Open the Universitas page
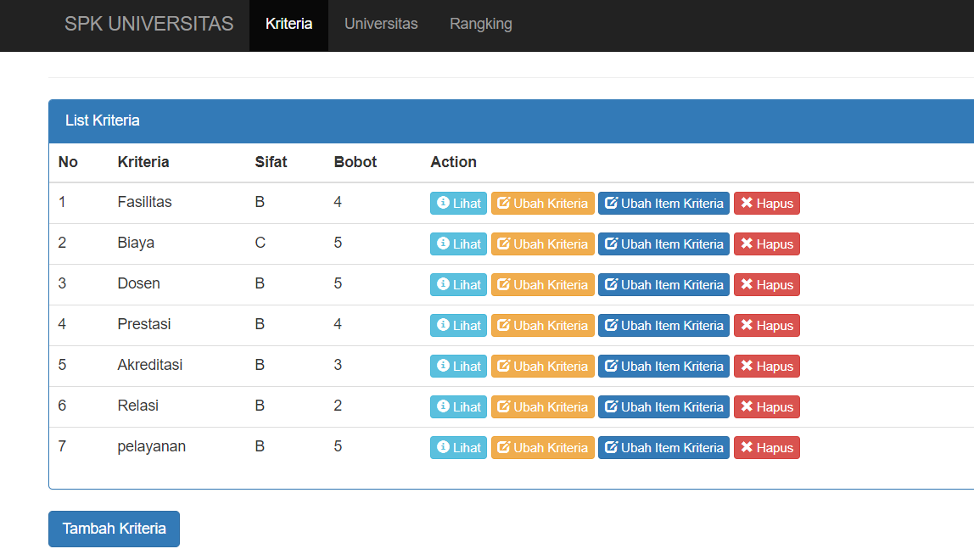The width and height of the screenshot is (974, 560). tap(380, 24)
